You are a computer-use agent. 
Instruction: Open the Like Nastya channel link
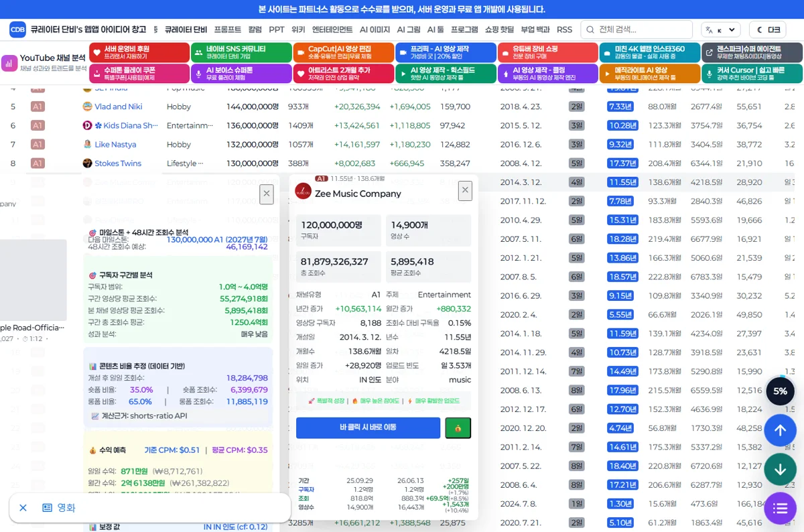point(115,144)
